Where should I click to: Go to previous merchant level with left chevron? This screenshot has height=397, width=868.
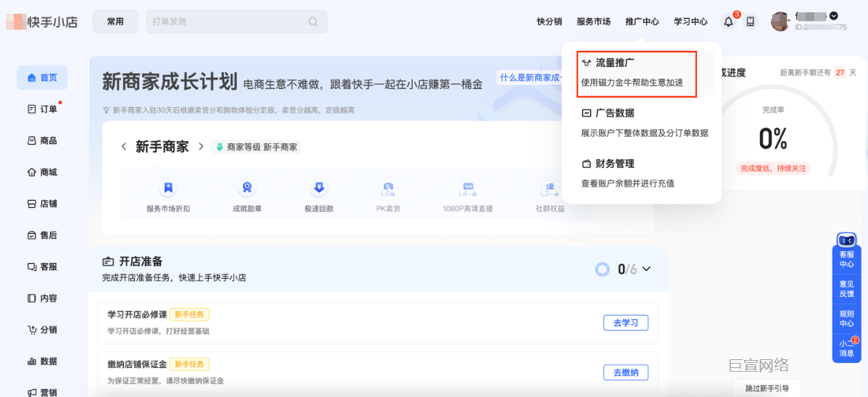pyautogui.click(x=124, y=147)
